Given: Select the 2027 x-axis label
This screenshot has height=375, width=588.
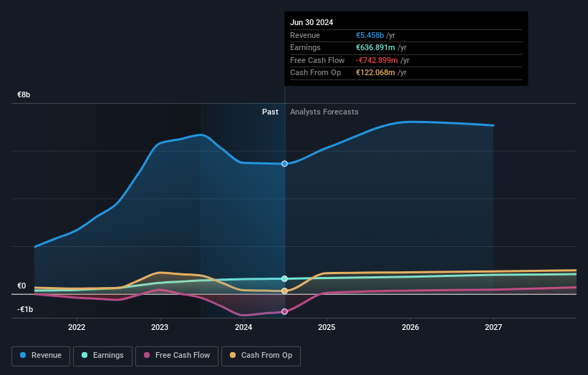Looking at the screenshot, I should click(x=493, y=328).
